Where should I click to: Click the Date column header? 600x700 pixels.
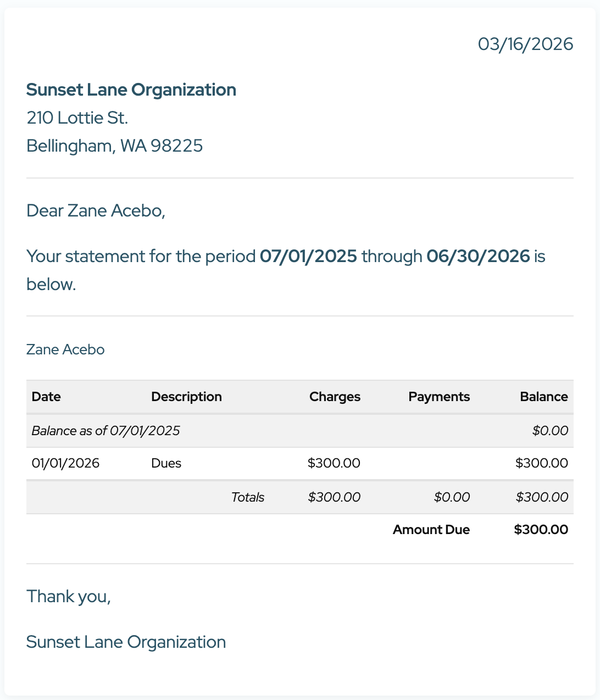point(46,397)
